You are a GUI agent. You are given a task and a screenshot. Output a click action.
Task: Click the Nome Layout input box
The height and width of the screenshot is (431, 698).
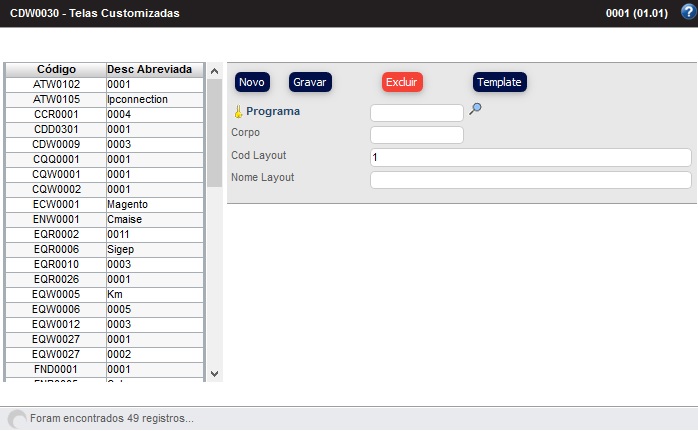coord(530,180)
